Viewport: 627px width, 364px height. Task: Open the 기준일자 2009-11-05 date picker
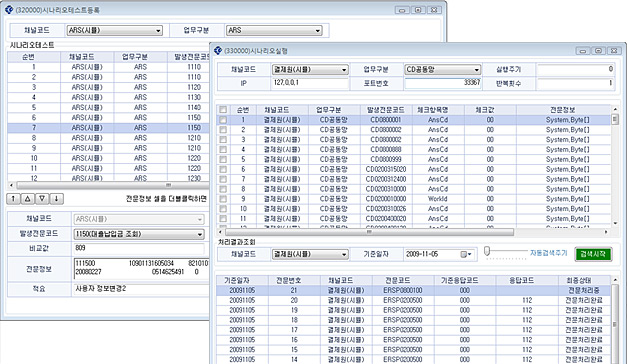pos(440,254)
